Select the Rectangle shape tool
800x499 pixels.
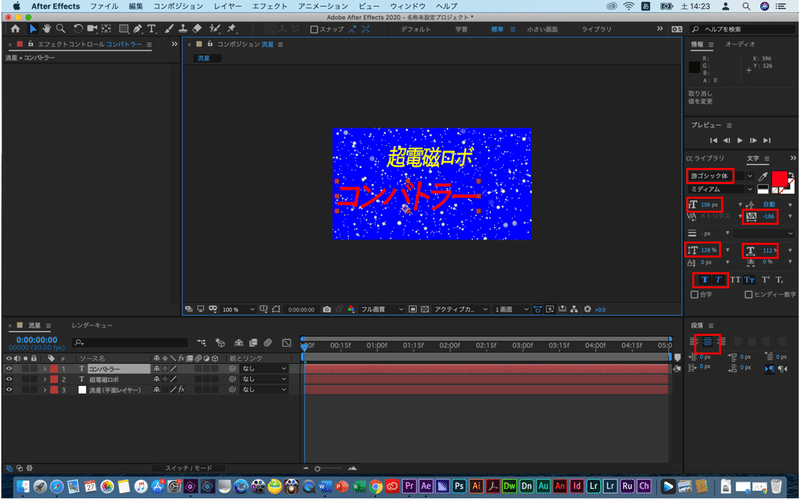pyautogui.click(x=124, y=29)
